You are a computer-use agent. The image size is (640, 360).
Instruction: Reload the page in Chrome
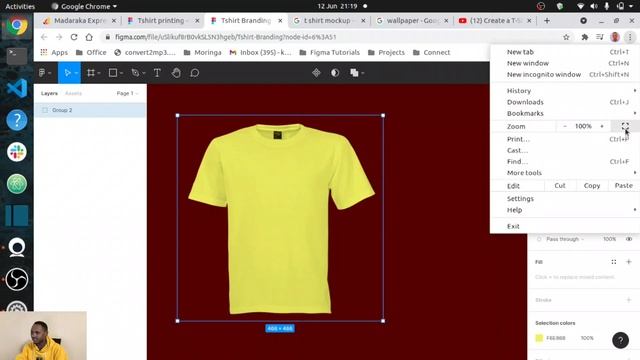click(x=74, y=37)
